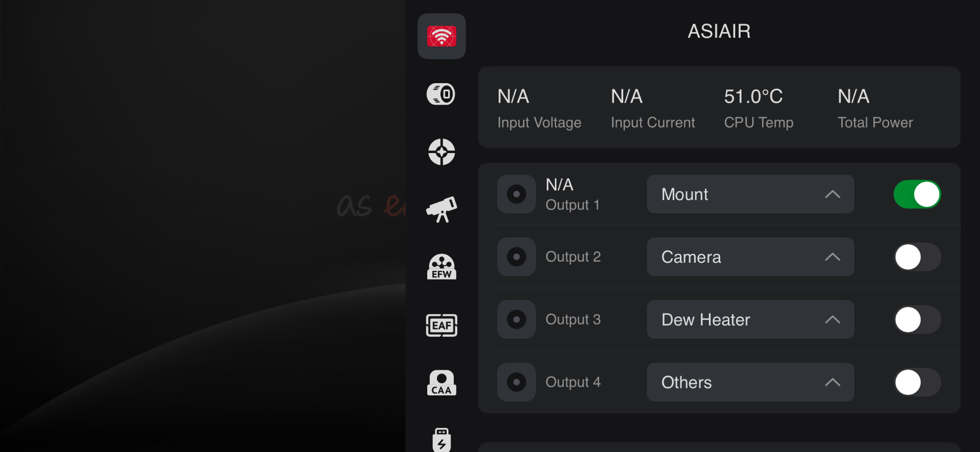Open the guide crosshair settings icon

(x=442, y=152)
